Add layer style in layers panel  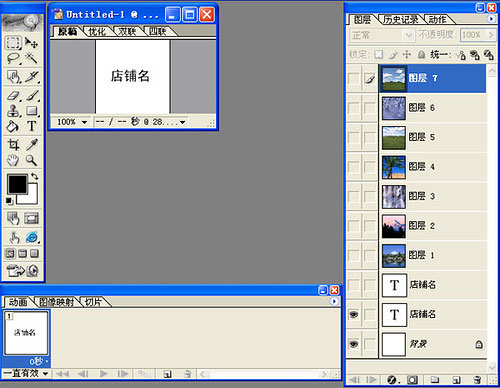[392, 380]
